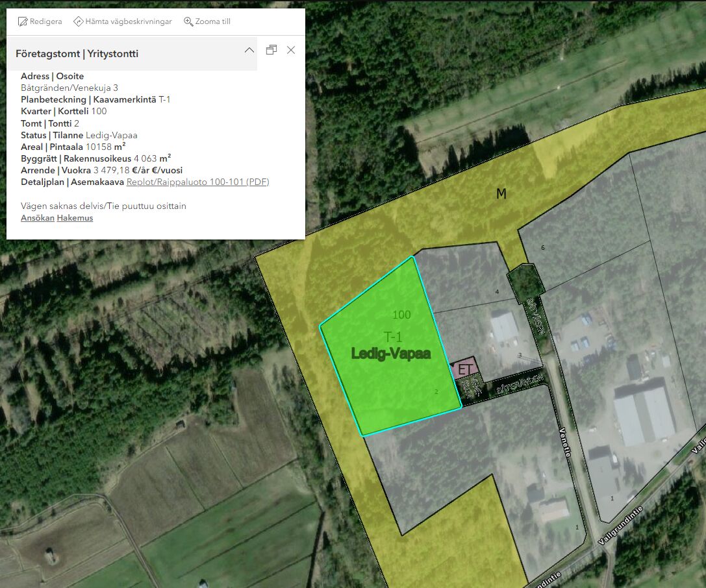
Task: Click block number 100 label on plot
Action: pos(401,315)
